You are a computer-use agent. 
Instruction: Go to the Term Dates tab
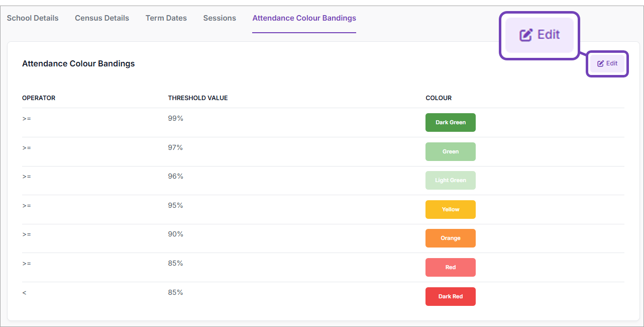click(166, 18)
